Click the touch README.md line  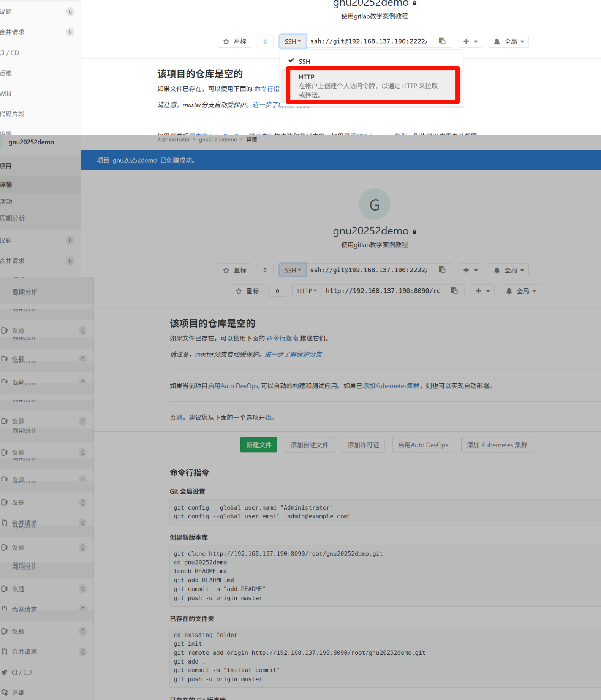point(200,571)
